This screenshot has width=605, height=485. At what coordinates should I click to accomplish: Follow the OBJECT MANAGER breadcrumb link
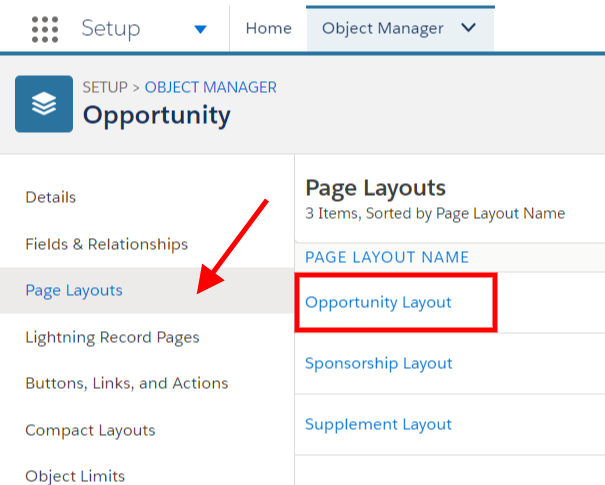coord(211,87)
